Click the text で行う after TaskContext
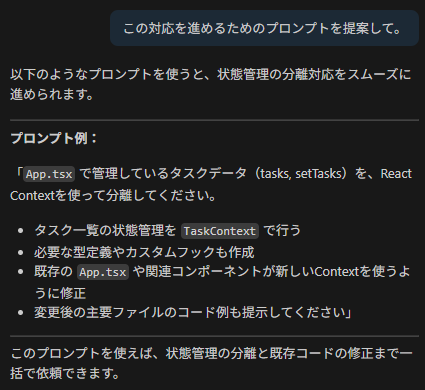 (282, 230)
